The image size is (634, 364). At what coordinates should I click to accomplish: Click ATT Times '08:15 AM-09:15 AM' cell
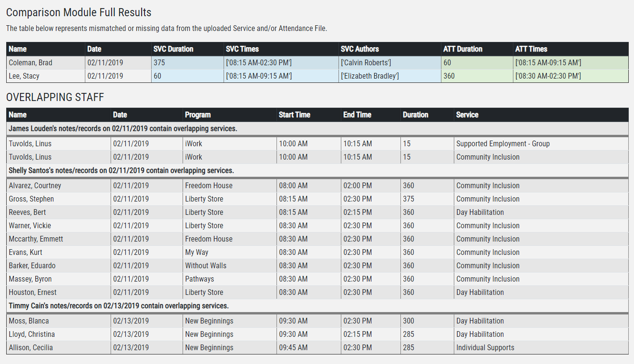coord(571,63)
